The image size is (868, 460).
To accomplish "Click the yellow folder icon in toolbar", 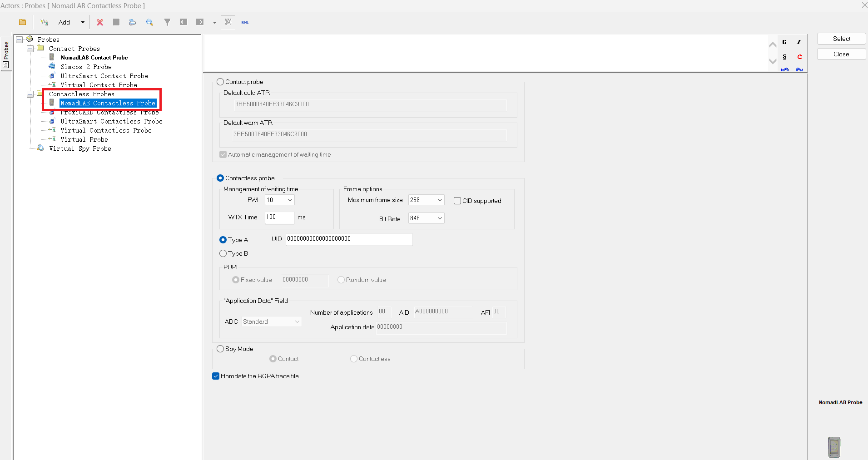I will coord(22,22).
